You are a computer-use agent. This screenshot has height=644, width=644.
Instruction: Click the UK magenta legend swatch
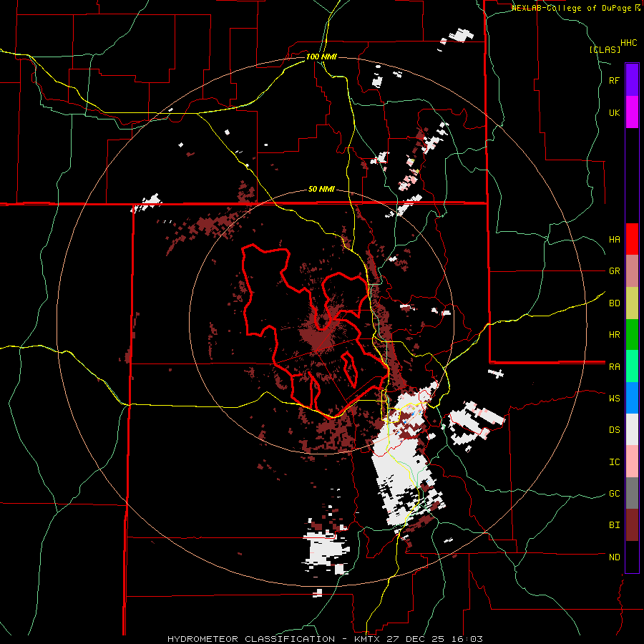coord(632,112)
